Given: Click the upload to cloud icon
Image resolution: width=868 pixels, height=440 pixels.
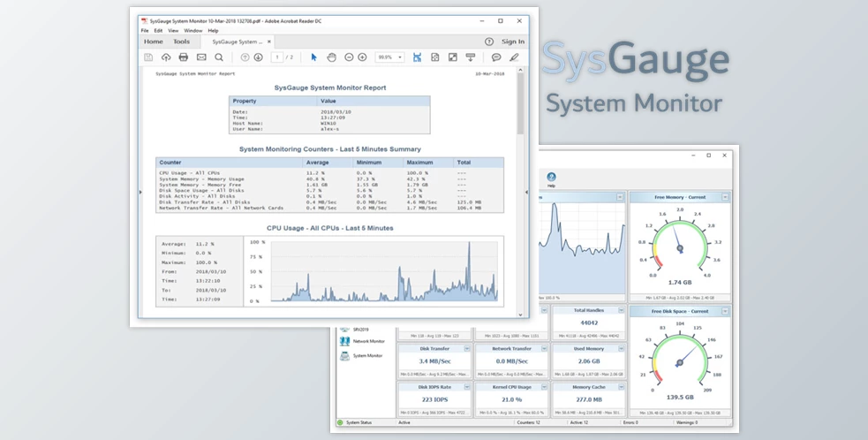Looking at the screenshot, I should tap(166, 57).
